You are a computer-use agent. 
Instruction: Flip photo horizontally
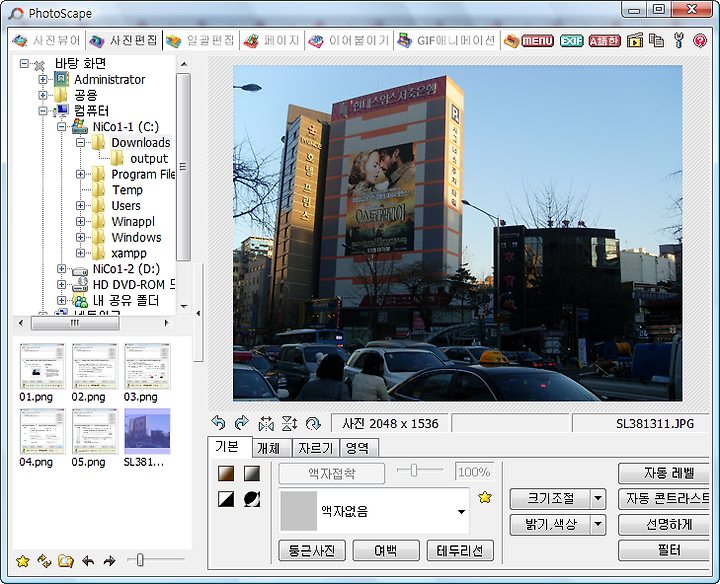[x=266, y=423]
